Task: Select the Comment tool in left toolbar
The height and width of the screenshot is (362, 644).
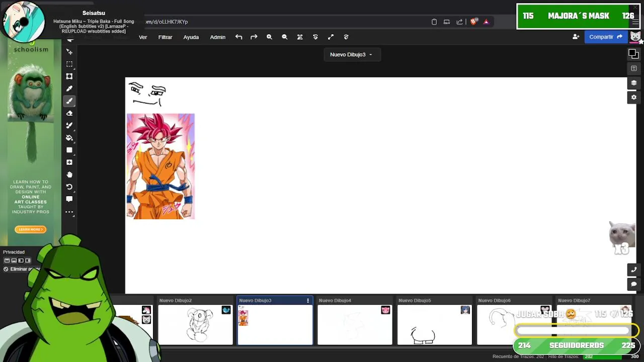Action: point(69,199)
